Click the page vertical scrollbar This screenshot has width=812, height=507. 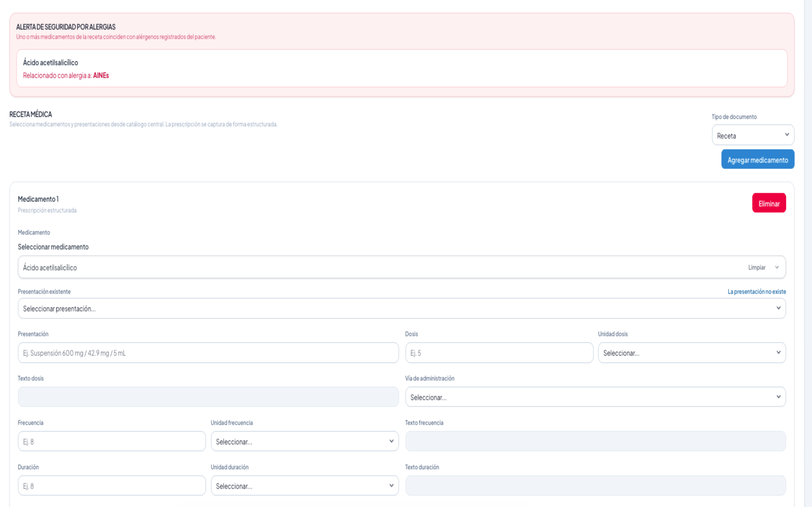tap(808, 253)
